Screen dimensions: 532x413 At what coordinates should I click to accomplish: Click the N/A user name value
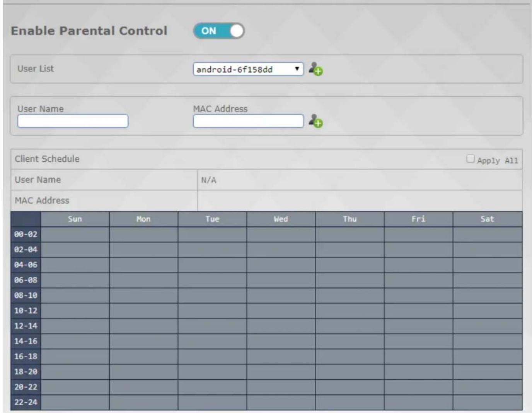209,180
